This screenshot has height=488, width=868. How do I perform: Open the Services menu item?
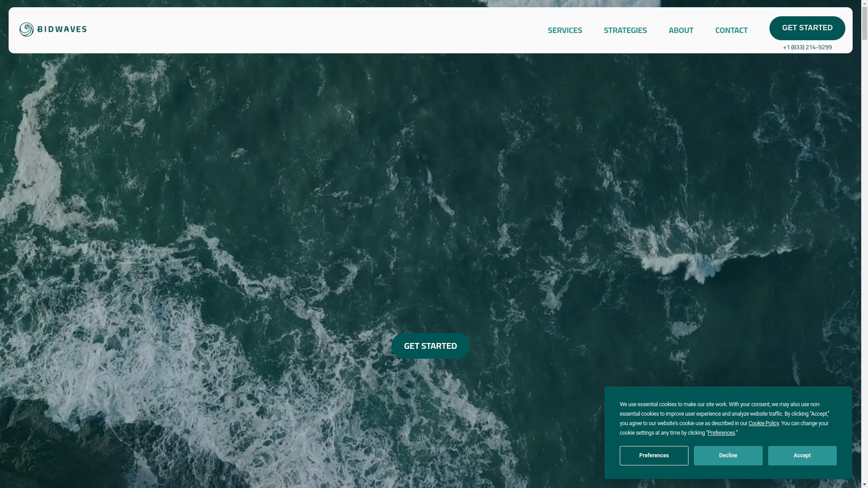coord(565,30)
